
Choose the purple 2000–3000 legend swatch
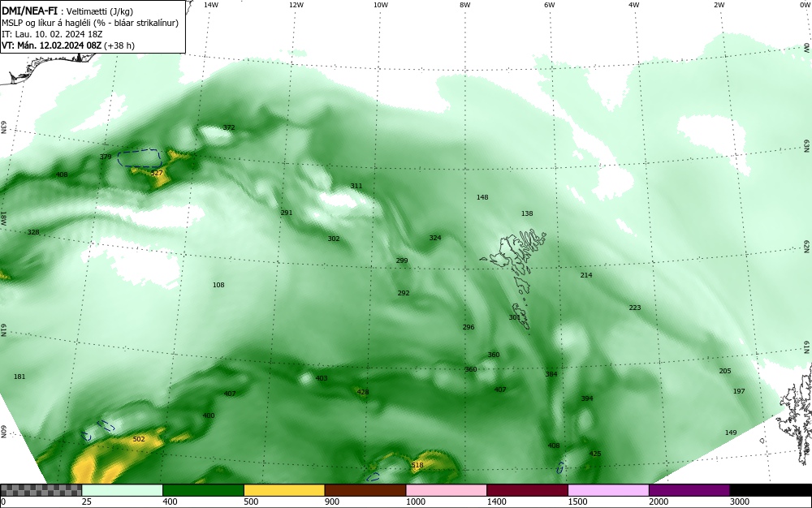[689, 490]
